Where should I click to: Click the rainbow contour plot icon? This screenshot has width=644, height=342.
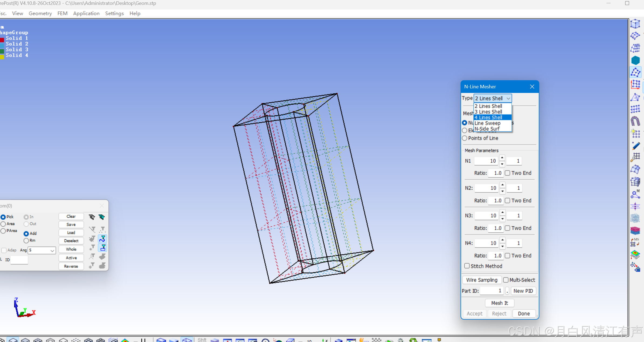635,254
